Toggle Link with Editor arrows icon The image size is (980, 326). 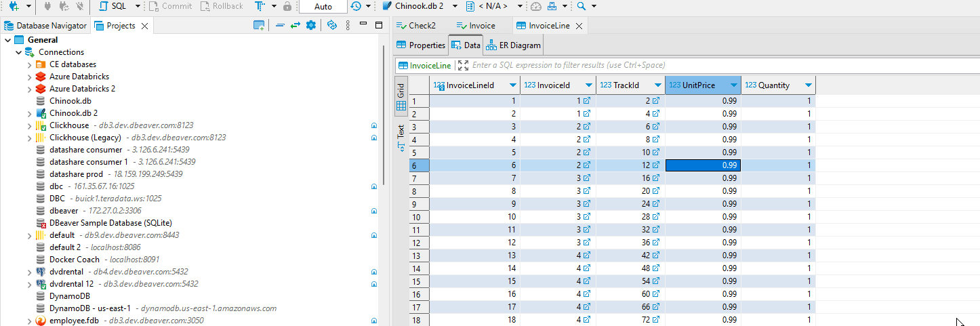[295, 25]
